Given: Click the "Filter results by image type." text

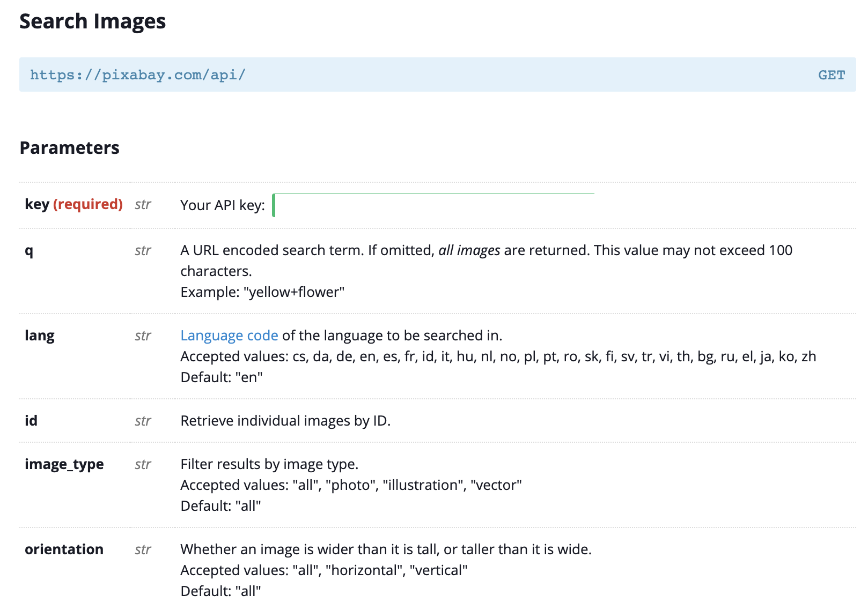Looking at the screenshot, I should (x=269, y=464).
